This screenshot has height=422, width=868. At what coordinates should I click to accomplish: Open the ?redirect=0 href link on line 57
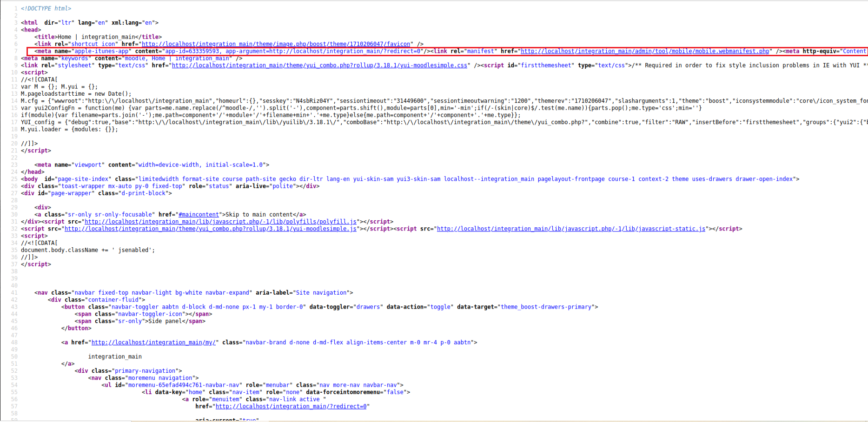coord(291,406)
